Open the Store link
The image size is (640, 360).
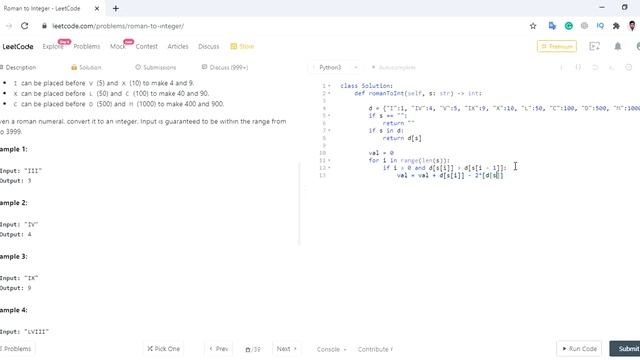pos(242,47)
